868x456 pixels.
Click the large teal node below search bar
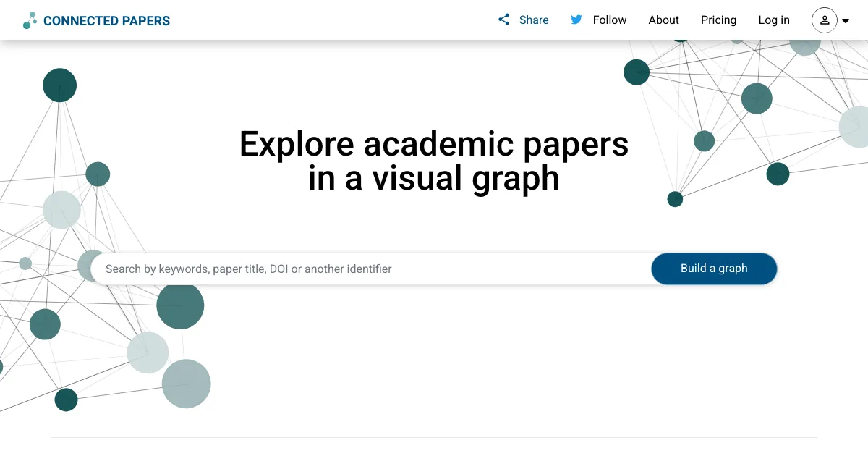[x=180, y=306]
